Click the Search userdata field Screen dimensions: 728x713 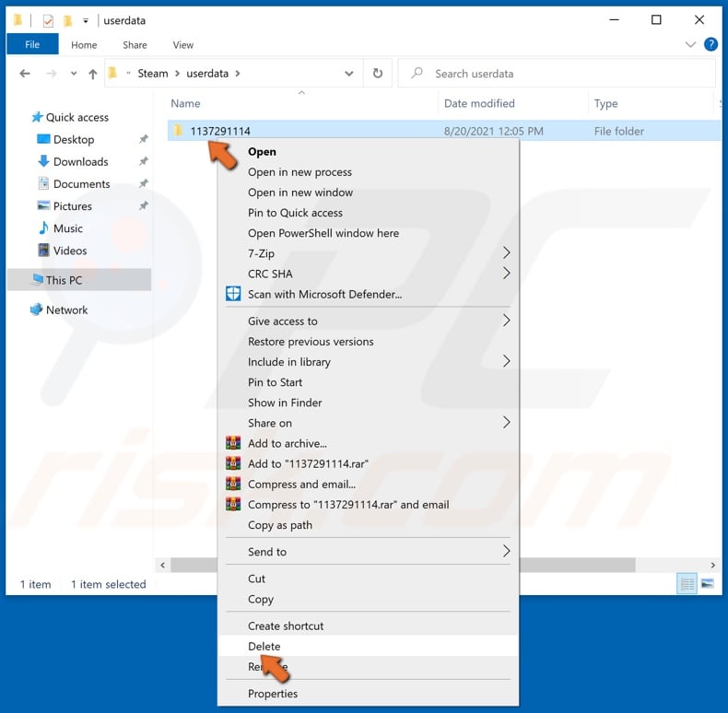[557, 74]
